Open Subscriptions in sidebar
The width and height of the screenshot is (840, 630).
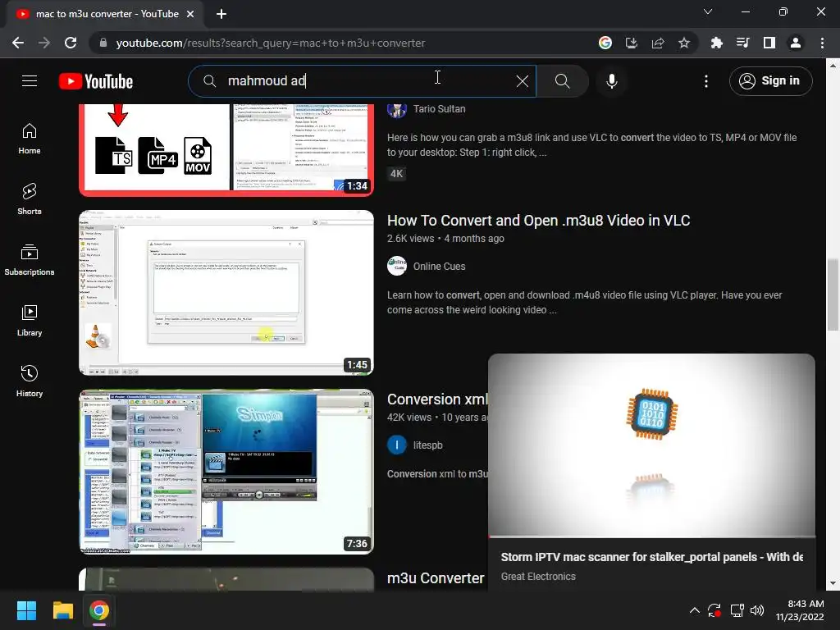(x=30, y=260)
